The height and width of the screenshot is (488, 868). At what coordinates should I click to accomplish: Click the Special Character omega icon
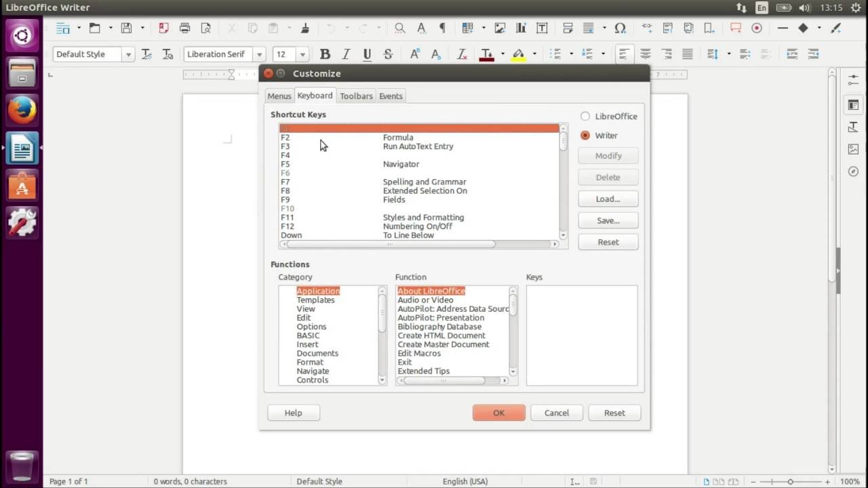[620, 28]
